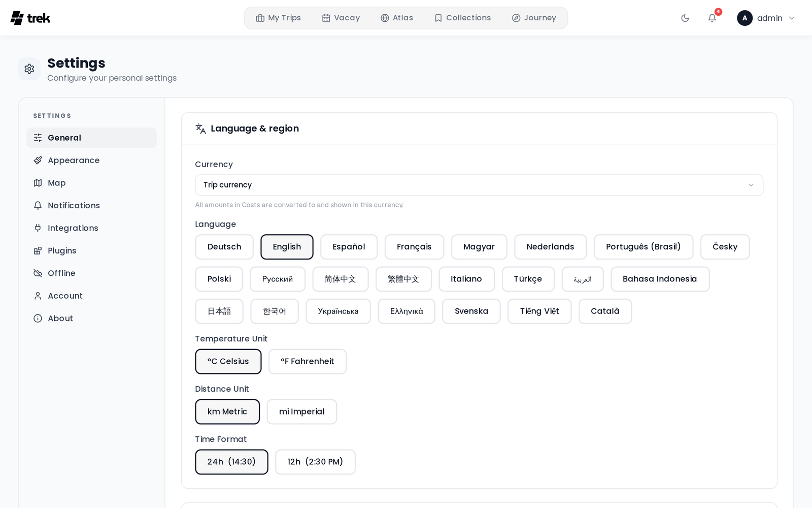812x508 pixels.
Task: Choose Русский language
Action: click(278, 279)
